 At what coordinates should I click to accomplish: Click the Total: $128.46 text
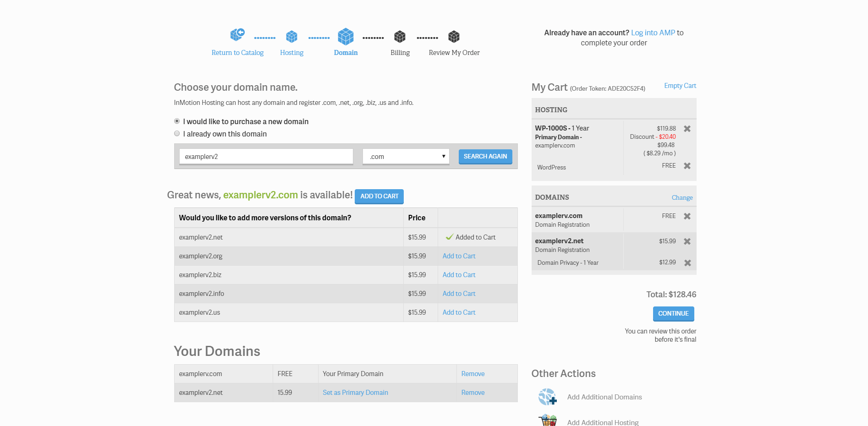coord(671,295)
